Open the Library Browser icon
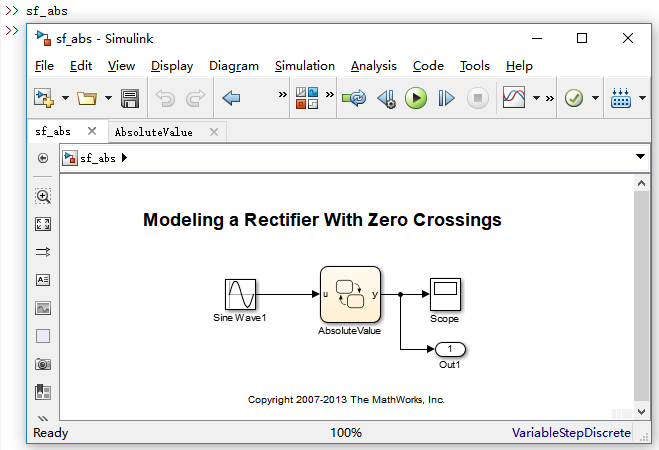This screenshot has width=659, height=450. coord(307,98)
